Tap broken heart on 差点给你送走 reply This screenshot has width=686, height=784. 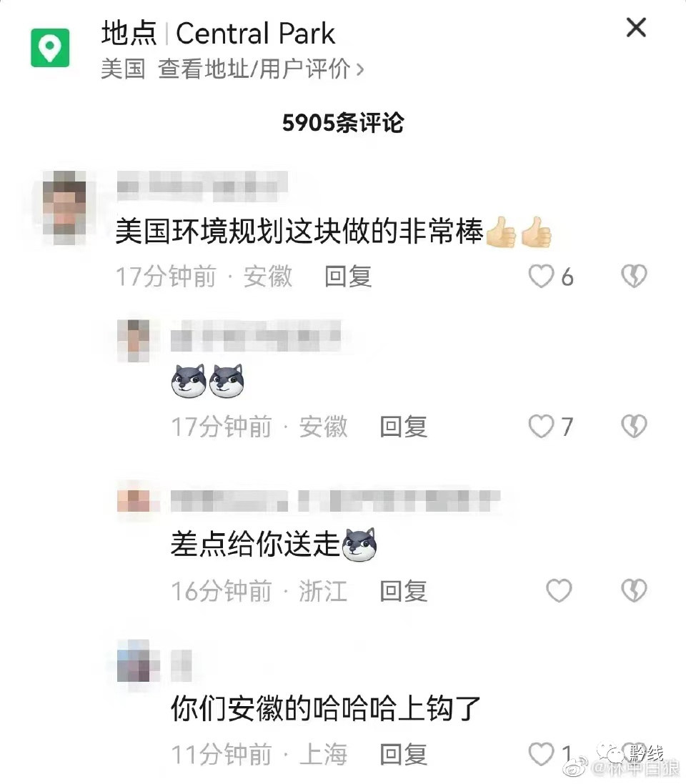[634, 590]
